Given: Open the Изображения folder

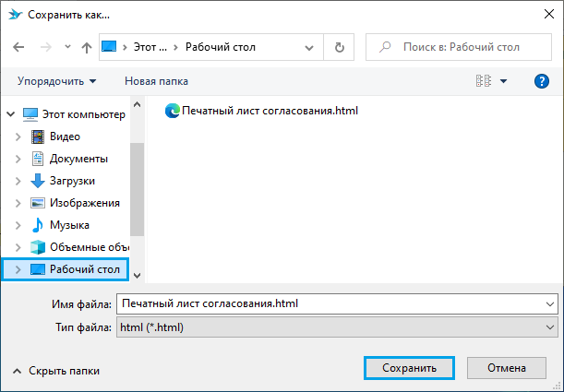Looking at the screenshot, I should (84, 203).
